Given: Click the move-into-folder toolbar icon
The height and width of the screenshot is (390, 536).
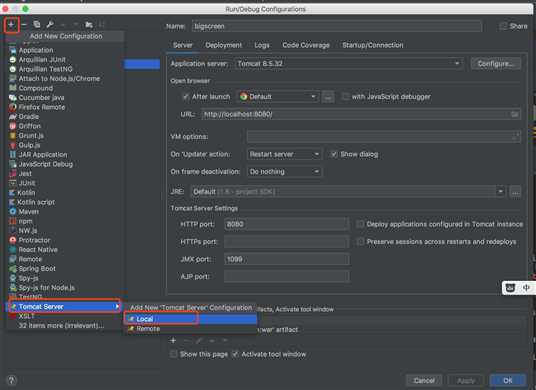Looking at the screenshot, I should click(x=89, y=25).
